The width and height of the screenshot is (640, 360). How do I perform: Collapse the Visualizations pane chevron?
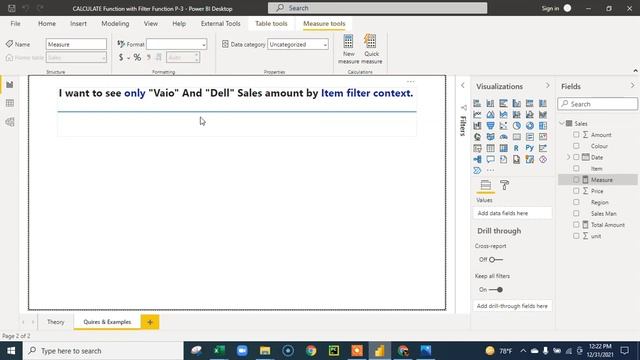point(547,86)
